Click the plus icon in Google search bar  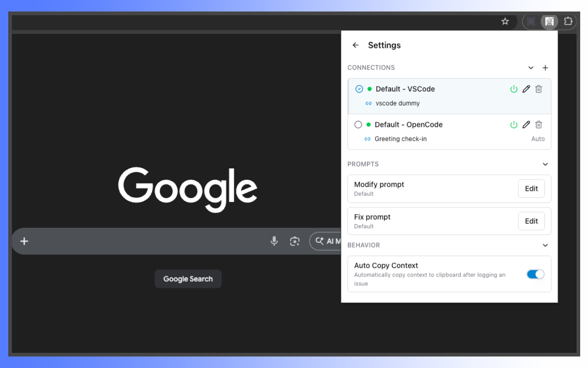click(24, 241)
